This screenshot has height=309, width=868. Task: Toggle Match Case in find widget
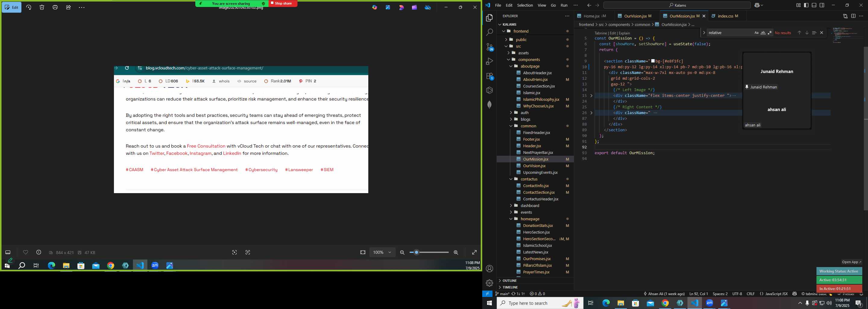coord(756,33)
